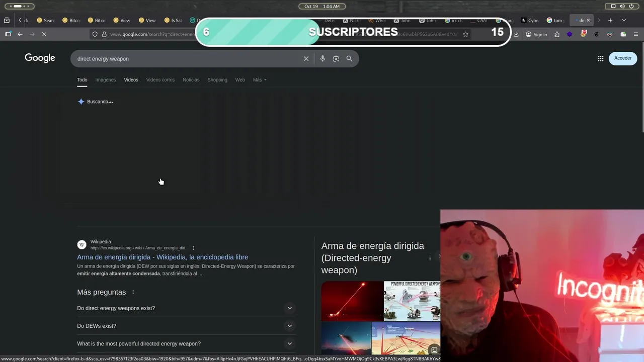Open the power menu in the top bar
644x362 pixels.
632,6
